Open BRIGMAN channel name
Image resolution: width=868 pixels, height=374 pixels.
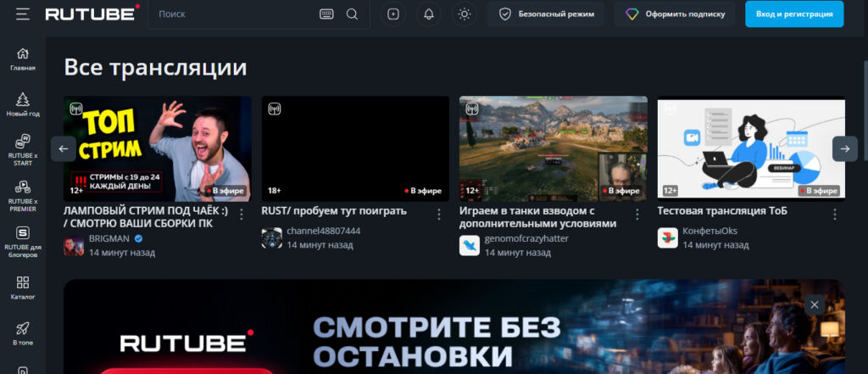click(x=109, y=239)
